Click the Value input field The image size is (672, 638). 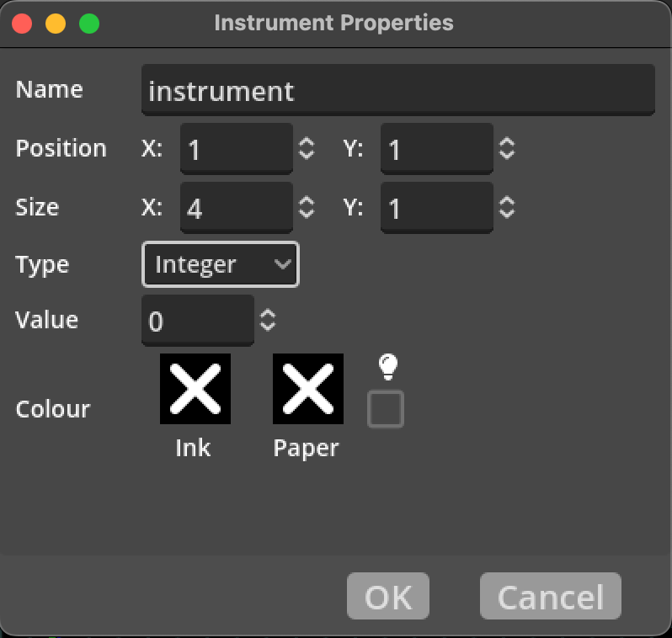pyautogui.click(x=197, y=321)
